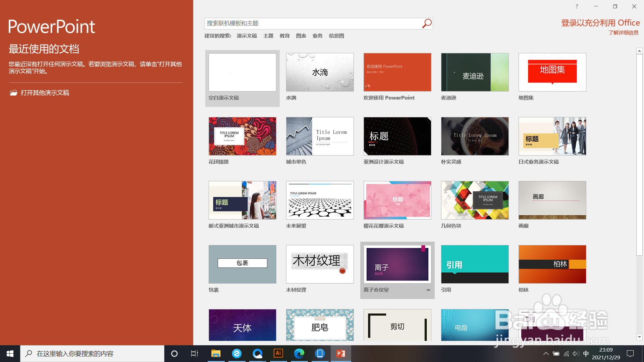Viewport: 644px width, 362px height.
Task: Select the 未来展望 template thumbnail
Action: 320,200
